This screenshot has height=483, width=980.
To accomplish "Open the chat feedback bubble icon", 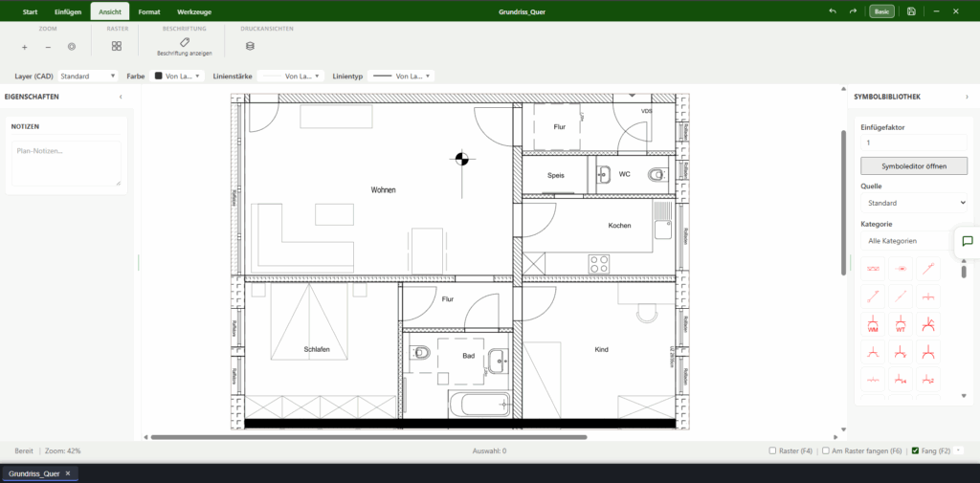I will point(968,241).
